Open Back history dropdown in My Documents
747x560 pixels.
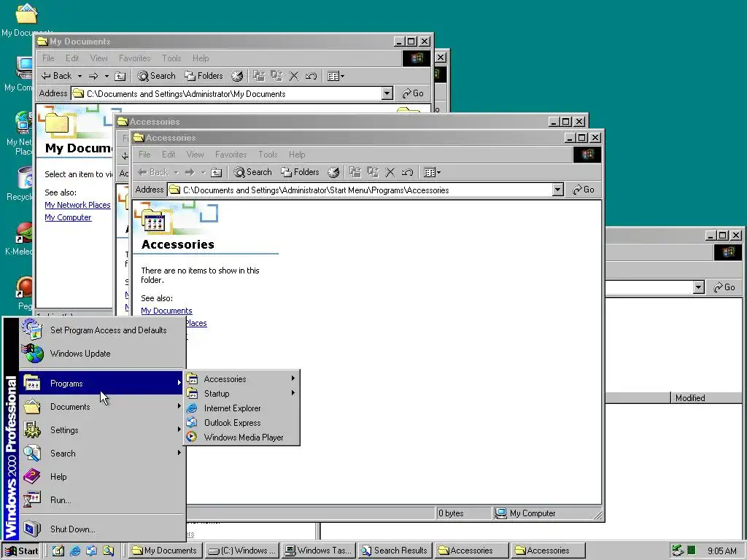pos(80,76)
